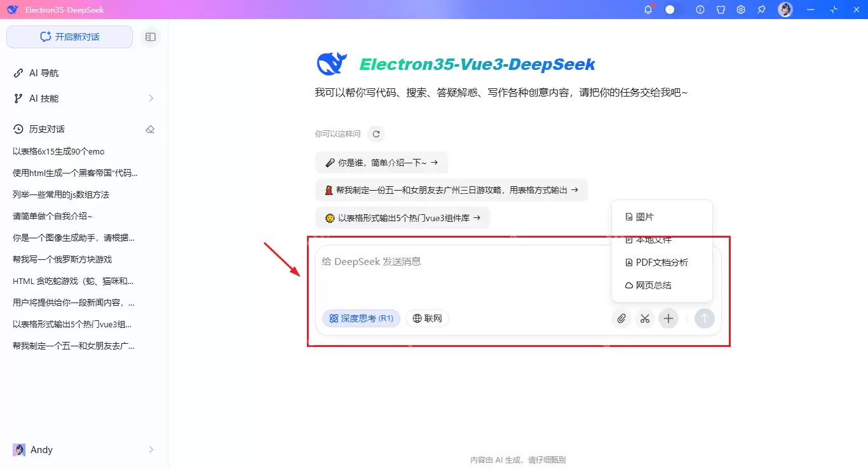Open the notifications bell in the title bar
868x469 pixels.
(x=648, y=10)
